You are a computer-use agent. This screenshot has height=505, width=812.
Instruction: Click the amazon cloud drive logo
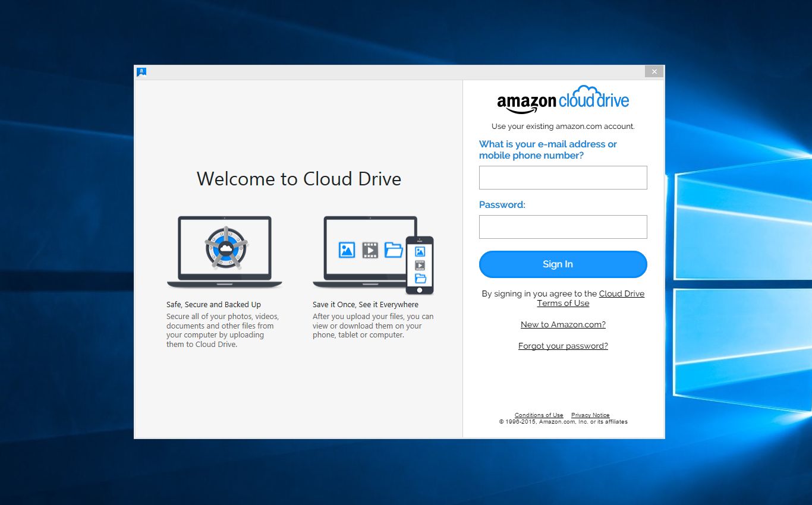pos(563,100)
